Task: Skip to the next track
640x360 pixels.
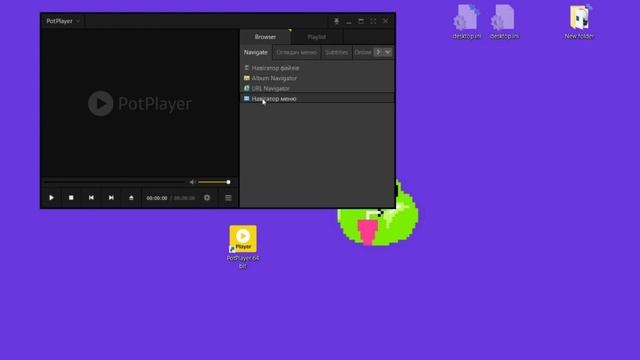Action: tap(111, 198)
